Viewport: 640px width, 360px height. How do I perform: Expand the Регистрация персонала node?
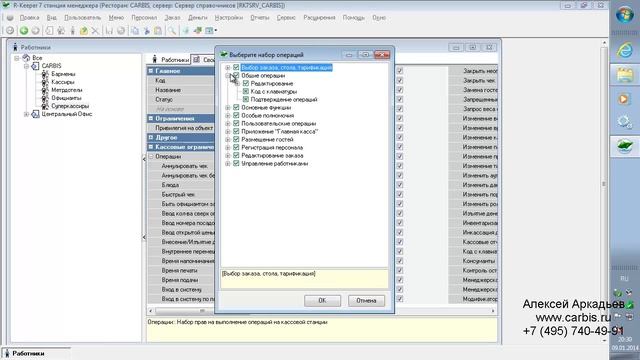(x=228, y=147)
